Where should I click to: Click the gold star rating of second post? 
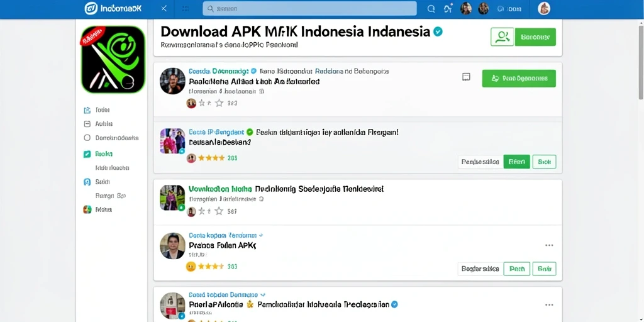tap(211, 158)
